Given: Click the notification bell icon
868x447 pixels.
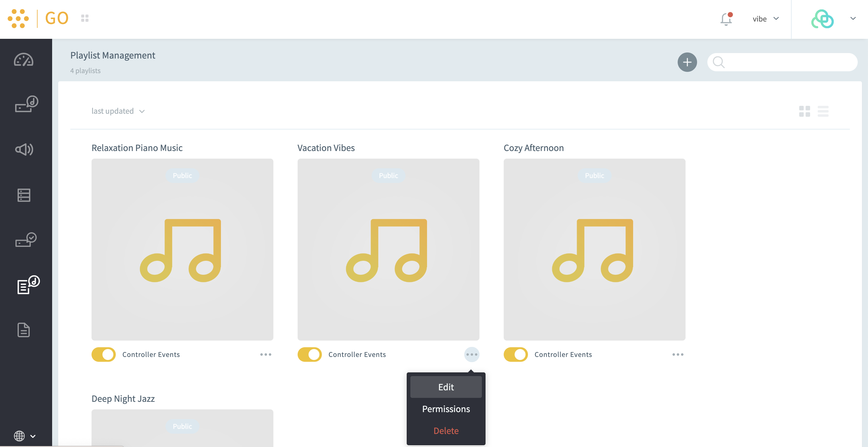Looking at the screenshot, I should click(x=726, y=19).
